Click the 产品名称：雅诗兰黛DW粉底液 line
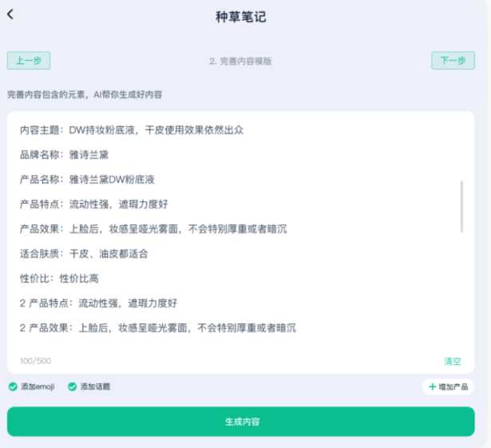 tap(87, 180)
